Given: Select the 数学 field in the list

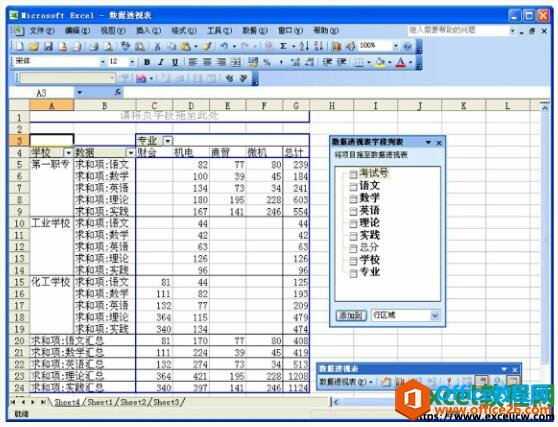Looking at the screenshot, I should [369, 197].
